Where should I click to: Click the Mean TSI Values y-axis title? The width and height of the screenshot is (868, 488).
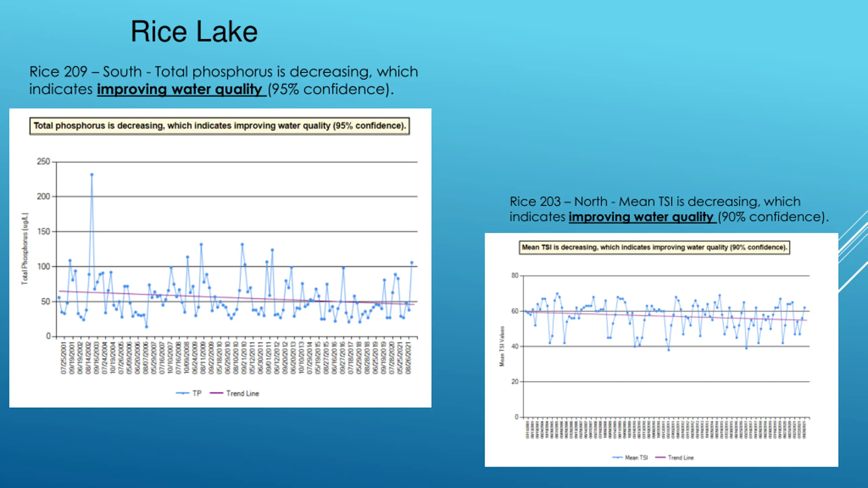tap(502, 346)
